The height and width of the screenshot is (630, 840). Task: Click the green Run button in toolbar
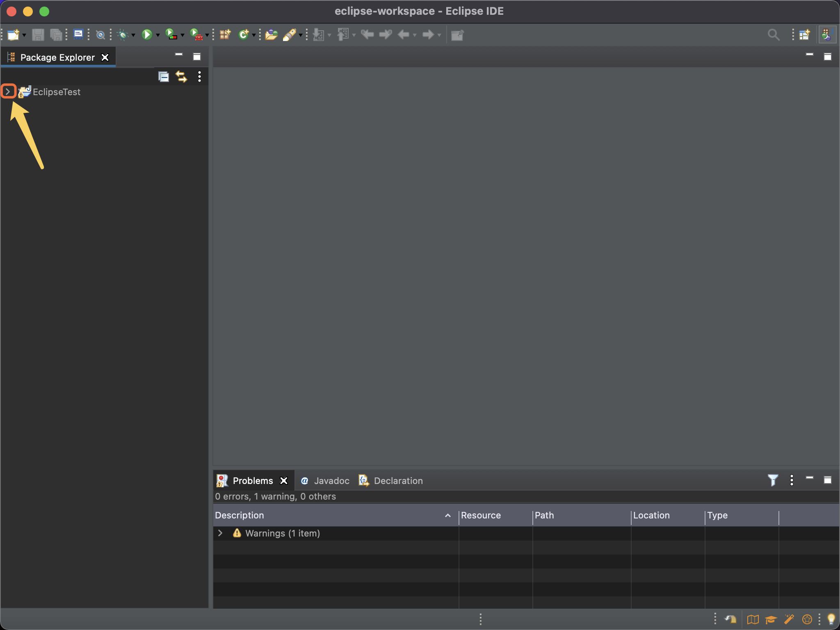(146, 35)
